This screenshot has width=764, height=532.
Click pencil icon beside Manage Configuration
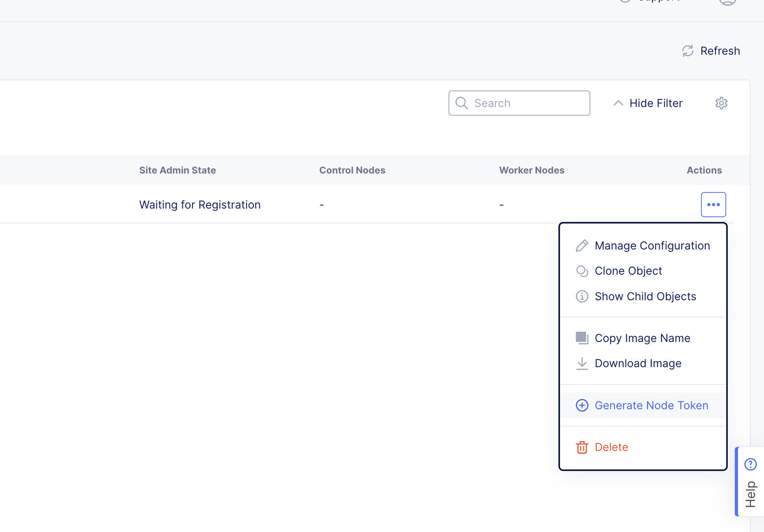pyautogui.click(x=582, y=246)
